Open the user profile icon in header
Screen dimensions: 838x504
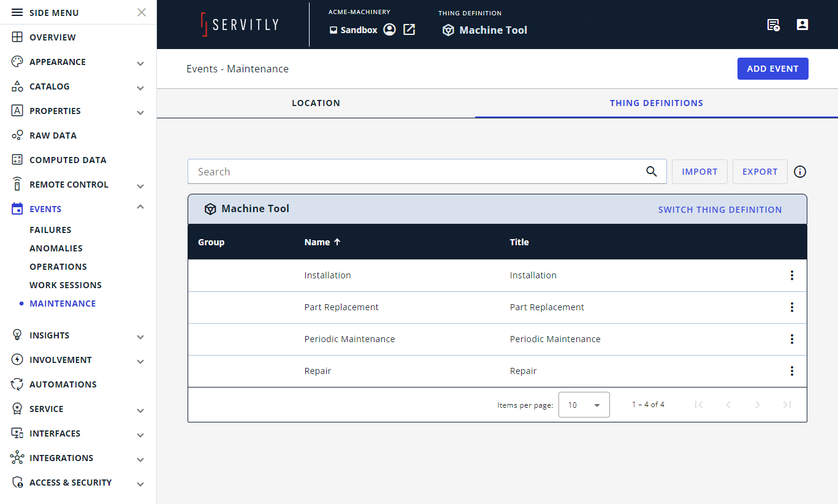coord(802,25)
